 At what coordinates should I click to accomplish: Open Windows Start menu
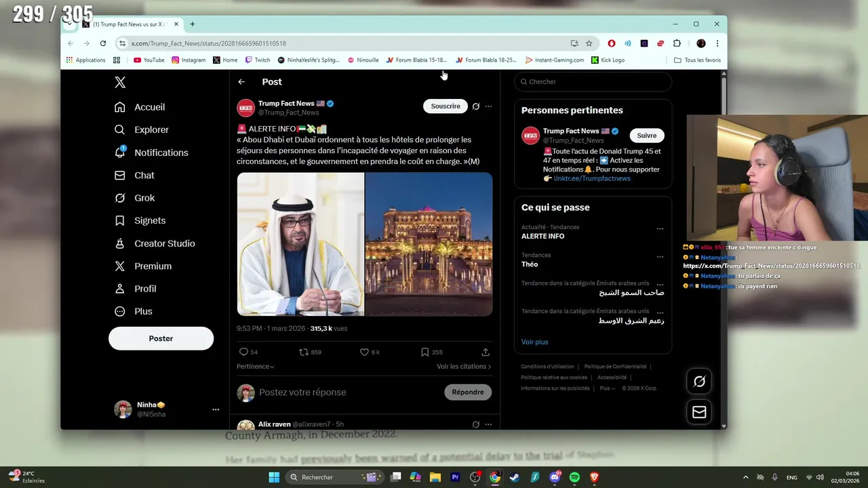click(x=274, y=477)
